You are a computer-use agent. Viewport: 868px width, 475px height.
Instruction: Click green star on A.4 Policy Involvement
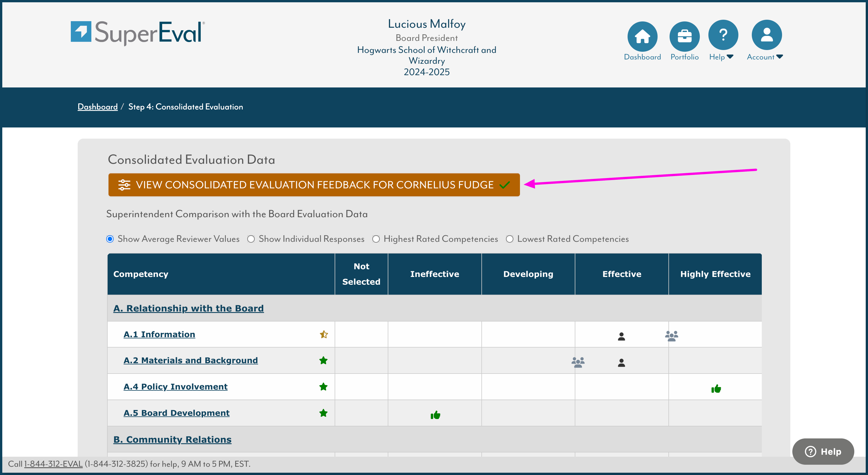(323, 386)
